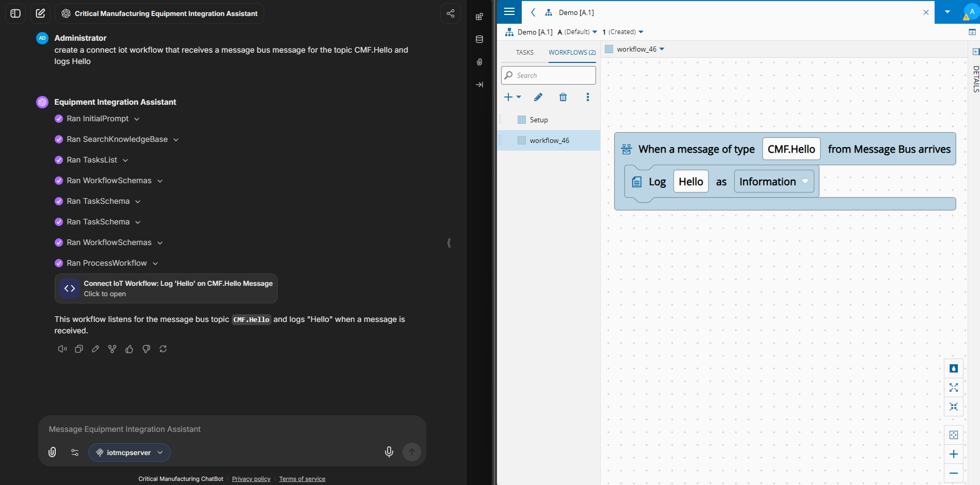Open the three-dot more options menu

tap(587, 97)
